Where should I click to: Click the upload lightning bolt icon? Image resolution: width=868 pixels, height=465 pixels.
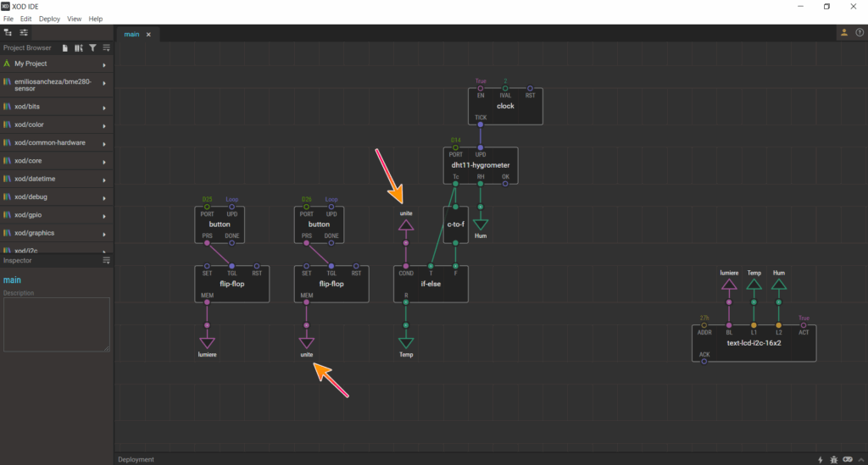(x=821, y=459)
